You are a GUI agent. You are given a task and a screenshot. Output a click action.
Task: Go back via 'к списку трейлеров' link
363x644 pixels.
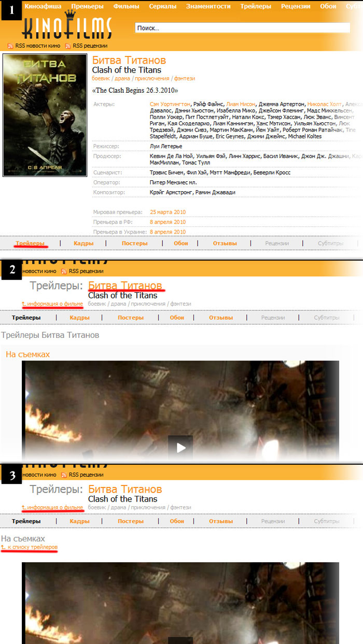pyautogui.click(x=32, y=547)
